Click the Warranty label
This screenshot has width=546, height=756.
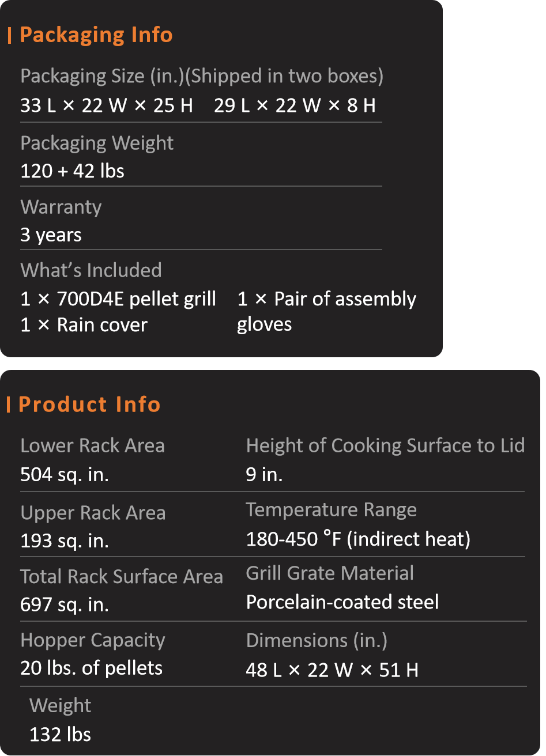[61, 207]
